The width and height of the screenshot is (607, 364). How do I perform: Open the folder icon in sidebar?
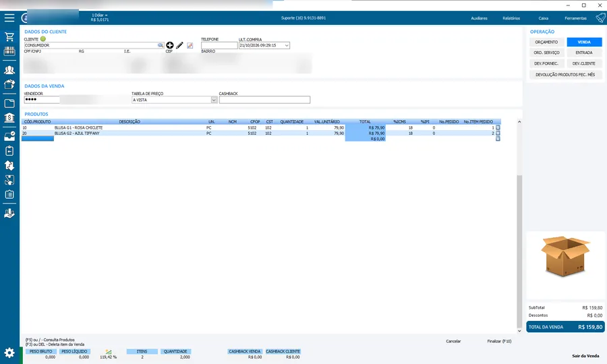coord(9,103)
